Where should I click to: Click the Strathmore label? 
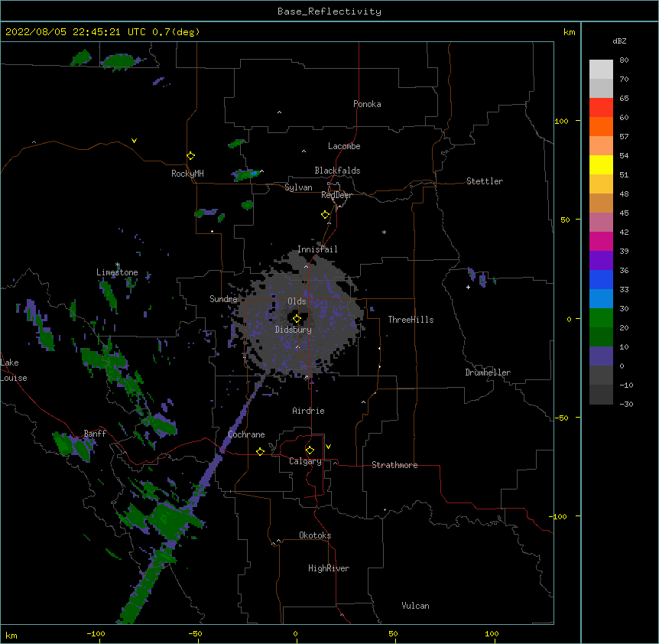pos(394,465)
